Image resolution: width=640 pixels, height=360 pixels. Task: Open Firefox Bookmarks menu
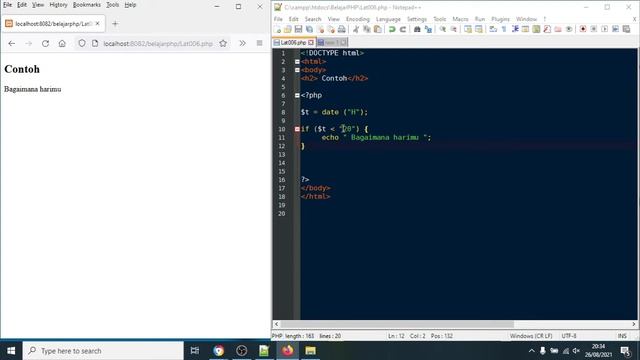(x=87, y=5)
